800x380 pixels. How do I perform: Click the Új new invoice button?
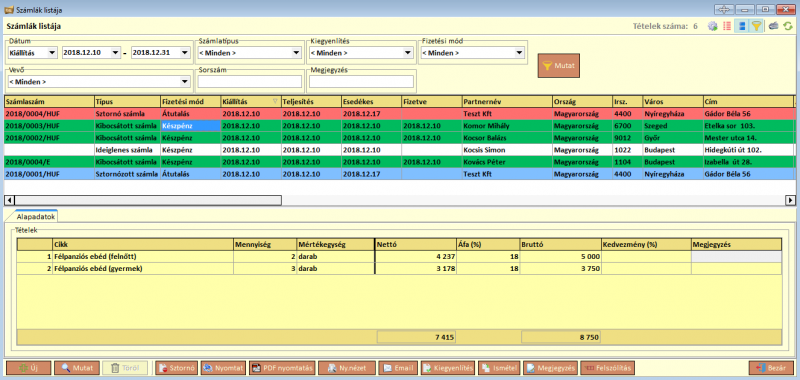click(28, 368)
